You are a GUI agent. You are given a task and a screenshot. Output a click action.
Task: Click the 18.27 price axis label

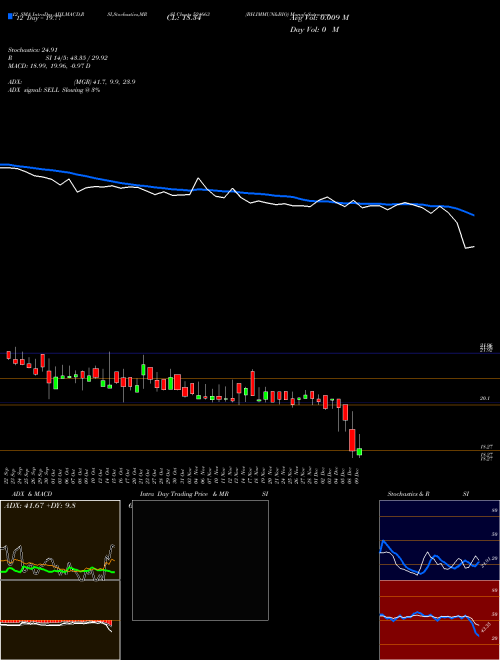pos(487,446)
